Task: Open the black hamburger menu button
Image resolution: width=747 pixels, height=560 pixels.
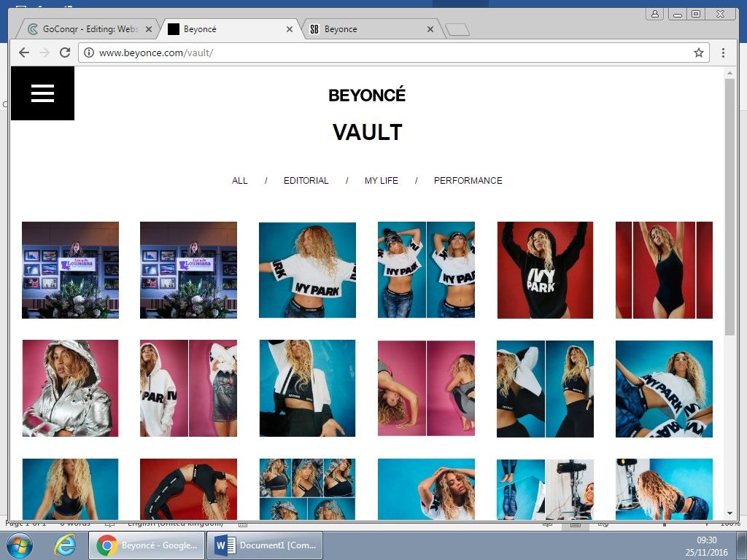Action: [42, 93]
